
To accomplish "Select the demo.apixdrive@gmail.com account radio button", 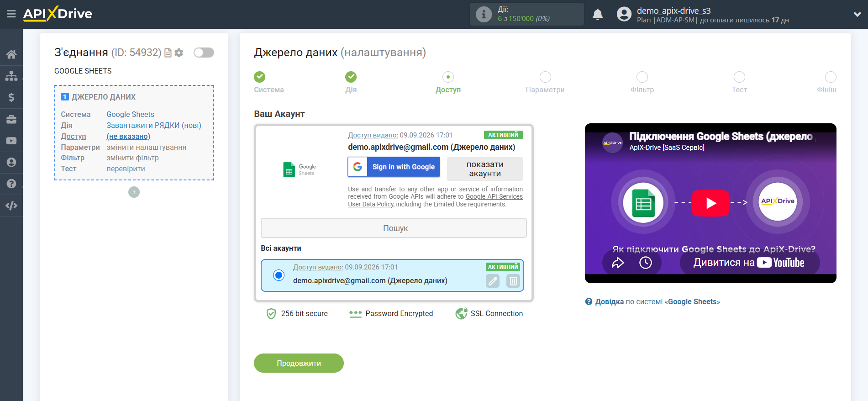I will click(279, 275).
